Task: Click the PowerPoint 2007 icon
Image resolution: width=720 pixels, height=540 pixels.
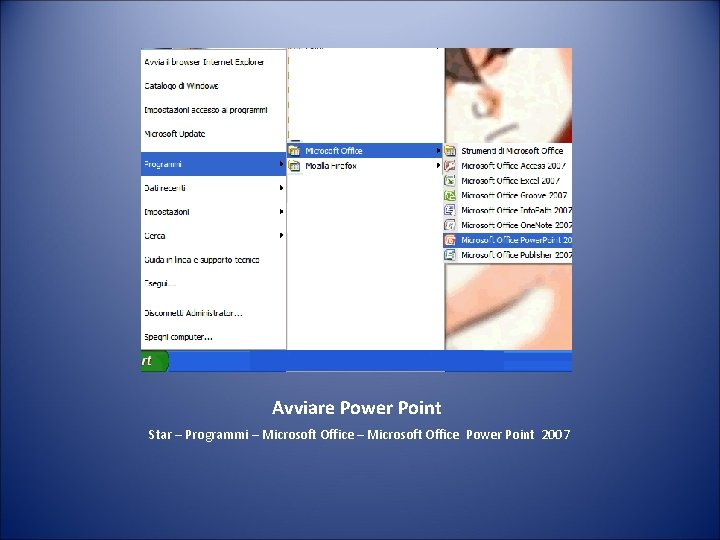Action: pos(450,240)
